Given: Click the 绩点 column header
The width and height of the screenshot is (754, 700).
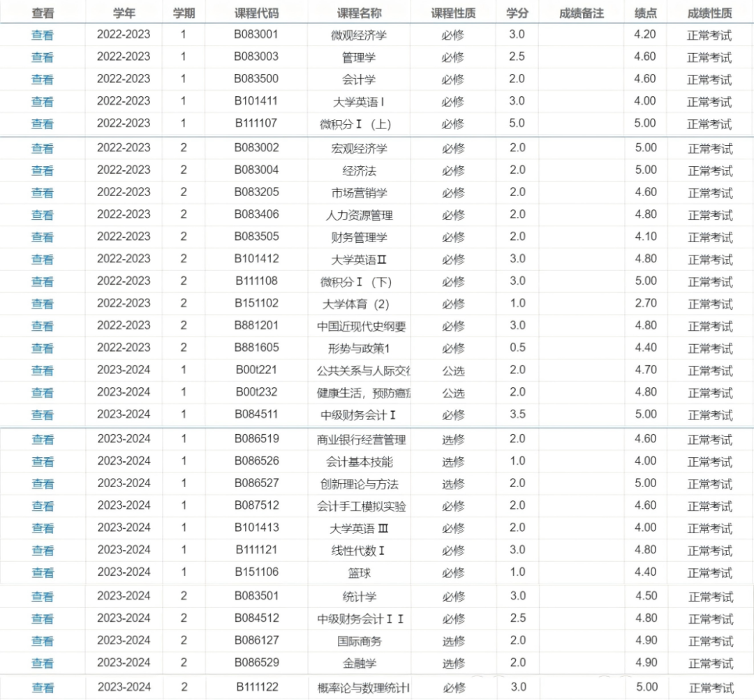Looking at the screenshot, I should click(x=645, y=13).
